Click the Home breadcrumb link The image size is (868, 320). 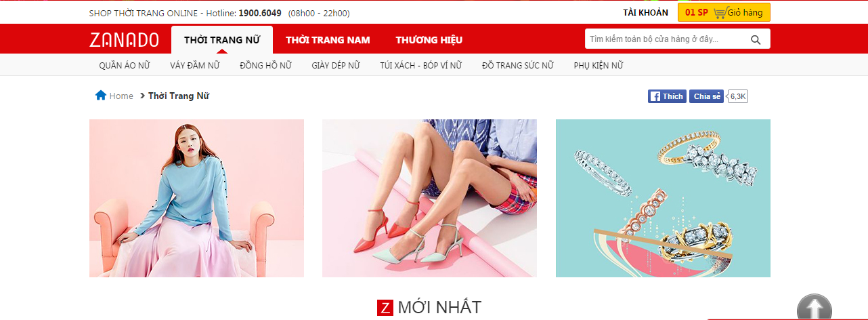(x=121, y=96)
